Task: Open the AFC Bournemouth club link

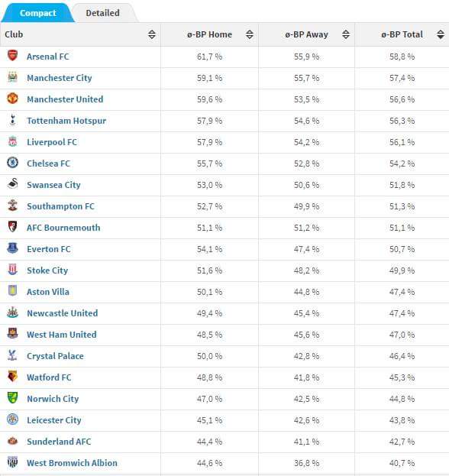Action: (63, 228)
